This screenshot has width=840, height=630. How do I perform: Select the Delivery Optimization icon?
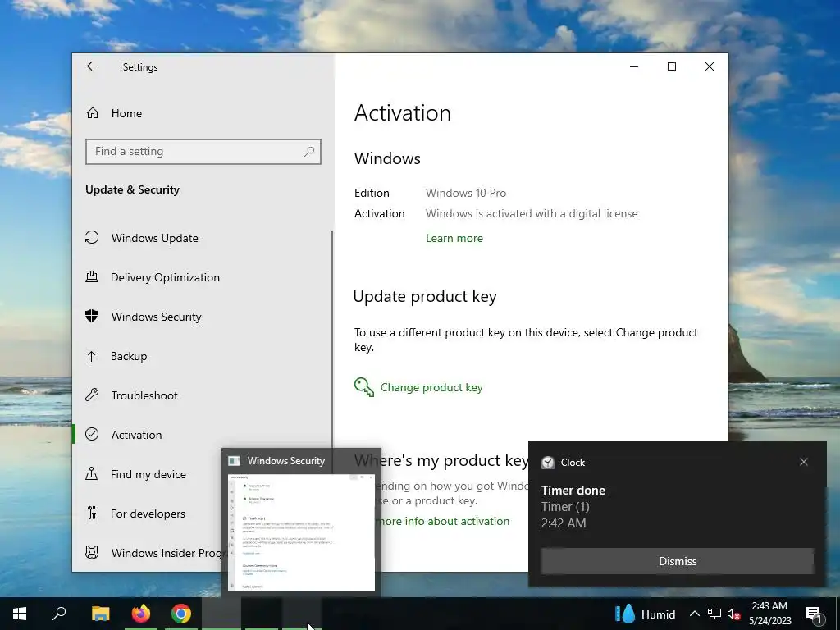pos(92,277)
